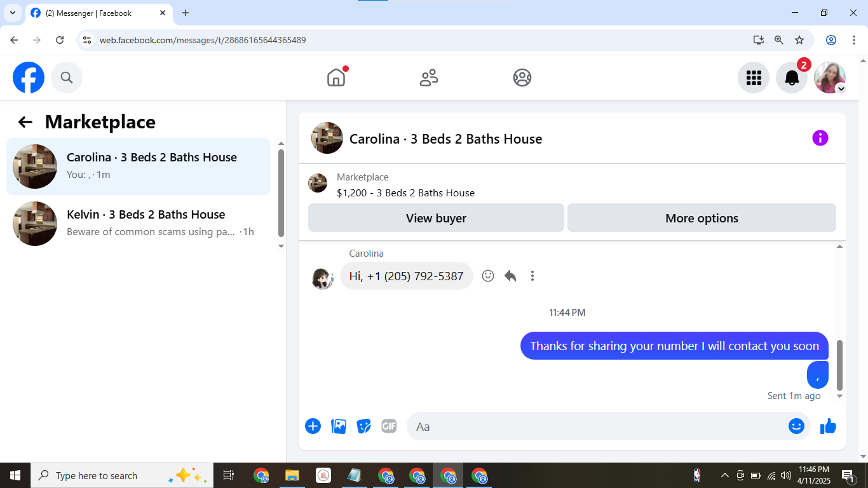Choose a GIF icon
The width and height of the screenshot is (868, 488).
(389, 426)
